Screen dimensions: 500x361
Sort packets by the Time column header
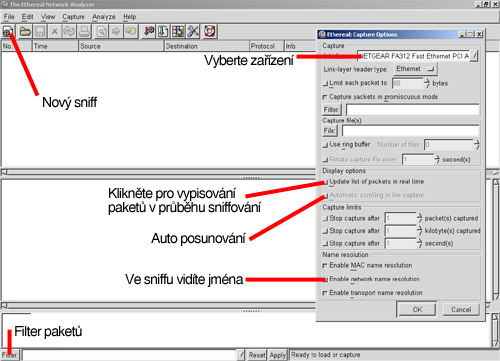(55, 46)
